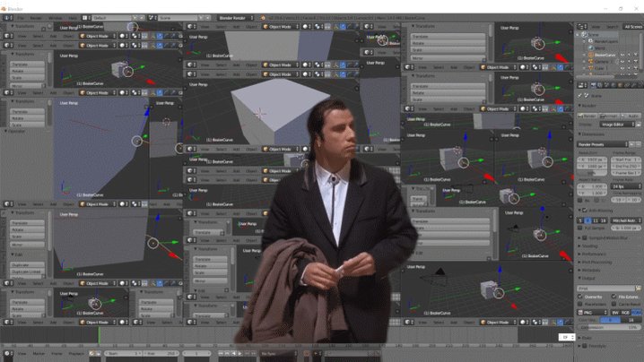Click the Render image button
This screenshot has width=644, height=362.
pos(587,116)
